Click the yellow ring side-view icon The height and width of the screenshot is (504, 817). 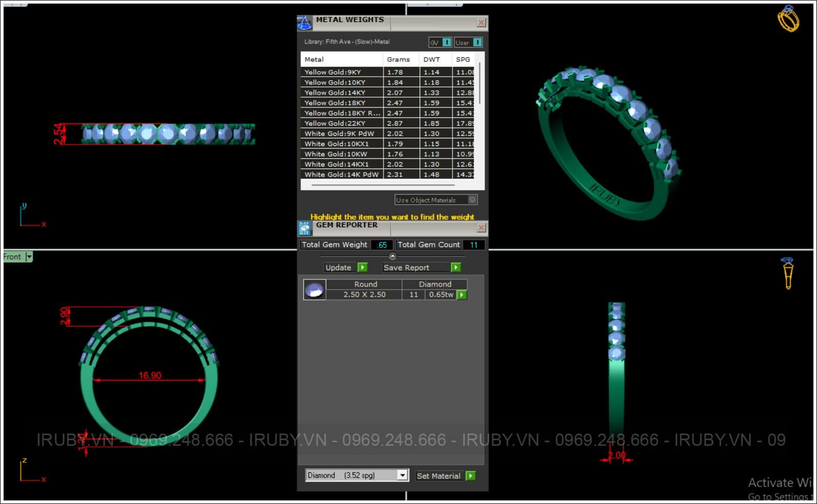(787, 273)
